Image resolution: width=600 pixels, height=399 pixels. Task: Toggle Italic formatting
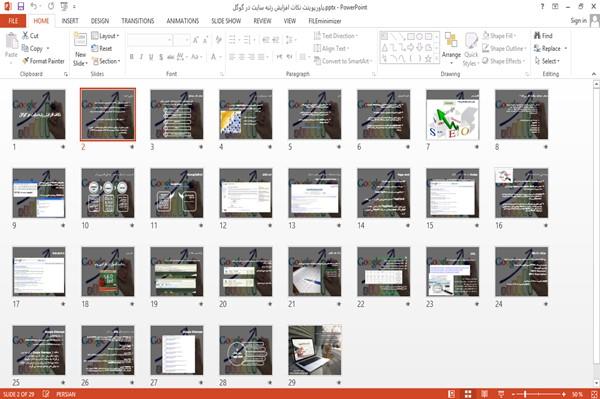pos(141,57)
